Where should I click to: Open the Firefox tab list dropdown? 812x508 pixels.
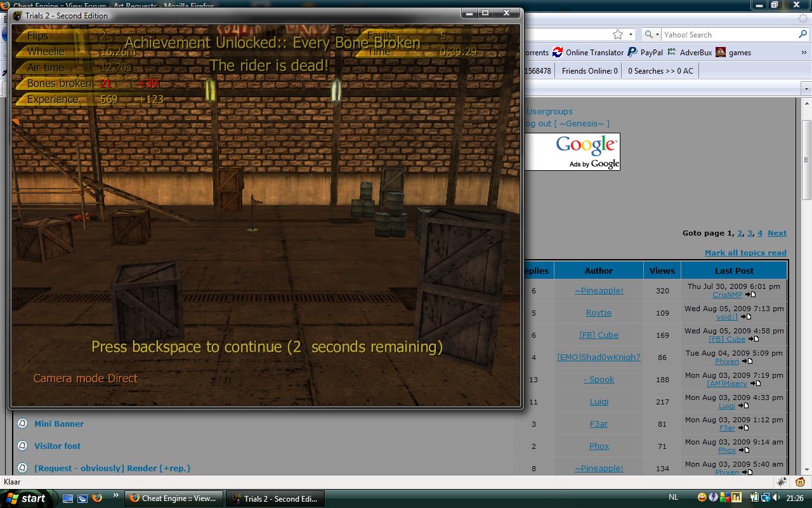coord(806,89)
